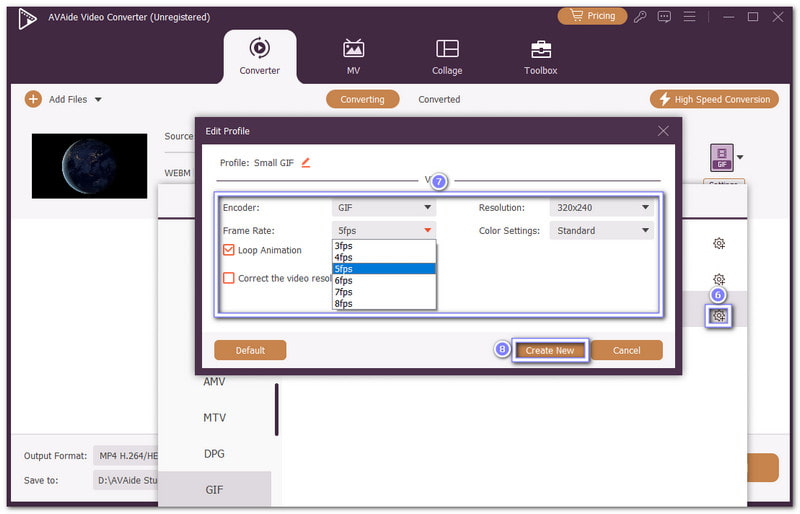The width and height of the screenshot is (800, 514).
Task: Open the hamburger menu icon
Action: (689, 17)
